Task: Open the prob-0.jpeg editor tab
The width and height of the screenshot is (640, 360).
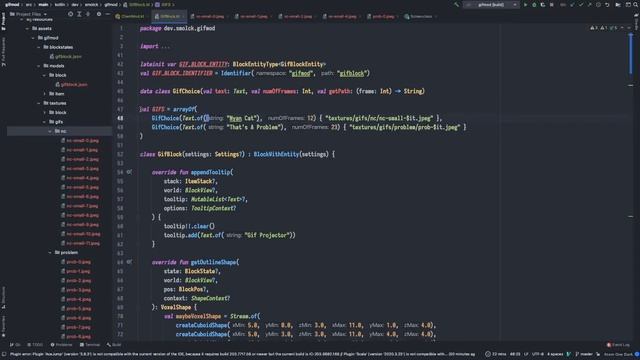Action: (383, 16)
